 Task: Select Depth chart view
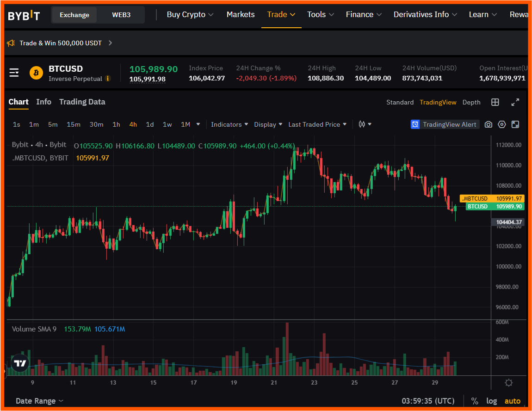pyautogui.click(x=471, y=103)
